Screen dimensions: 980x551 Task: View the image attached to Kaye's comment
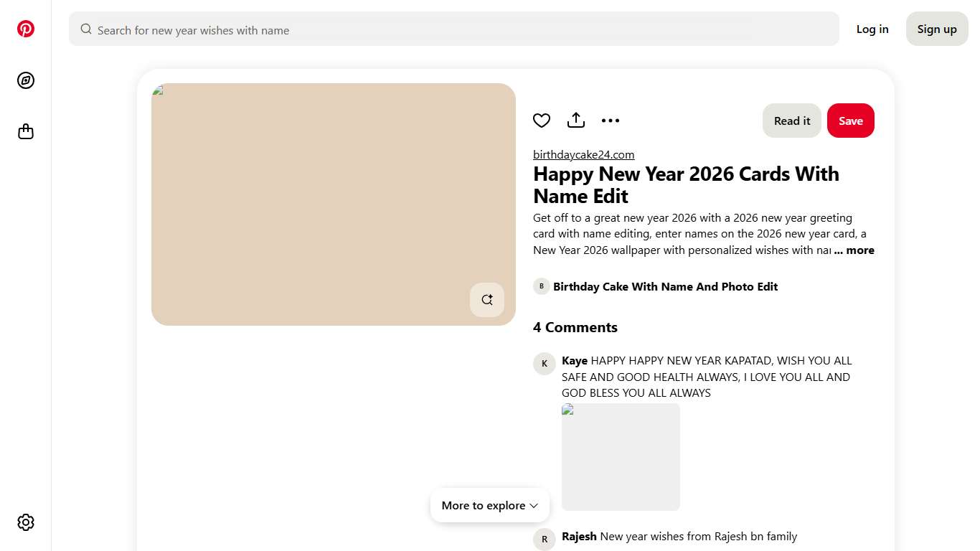pyautogui.click(x=621, y=456)
